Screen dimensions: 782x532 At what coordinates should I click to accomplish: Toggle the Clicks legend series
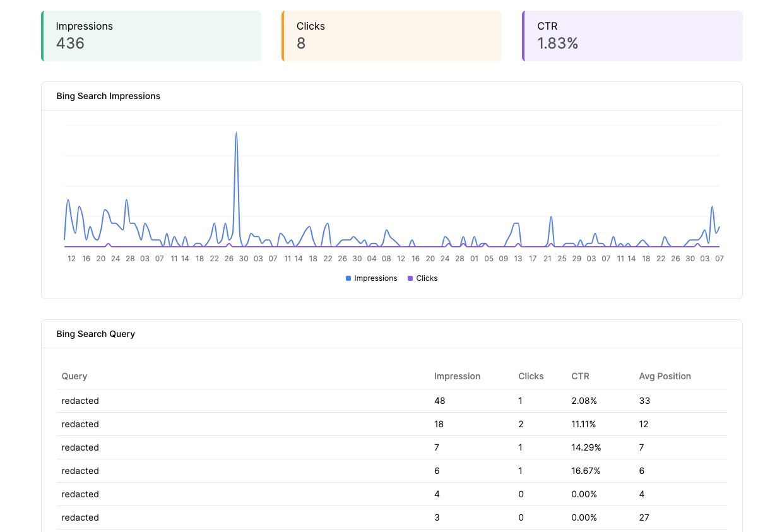(x=422, y=278)
